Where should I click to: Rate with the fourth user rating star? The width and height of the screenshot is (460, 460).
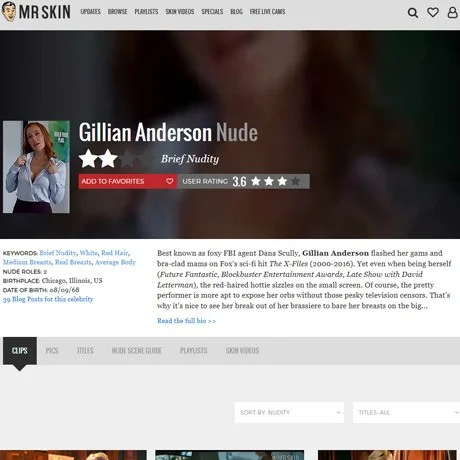295,181
